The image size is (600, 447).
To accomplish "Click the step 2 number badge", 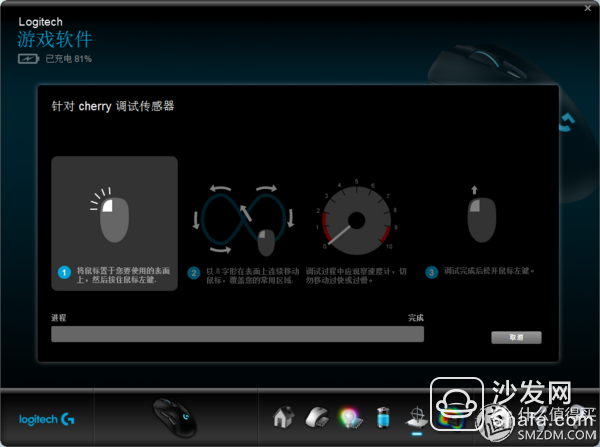I will pos(194,273).
